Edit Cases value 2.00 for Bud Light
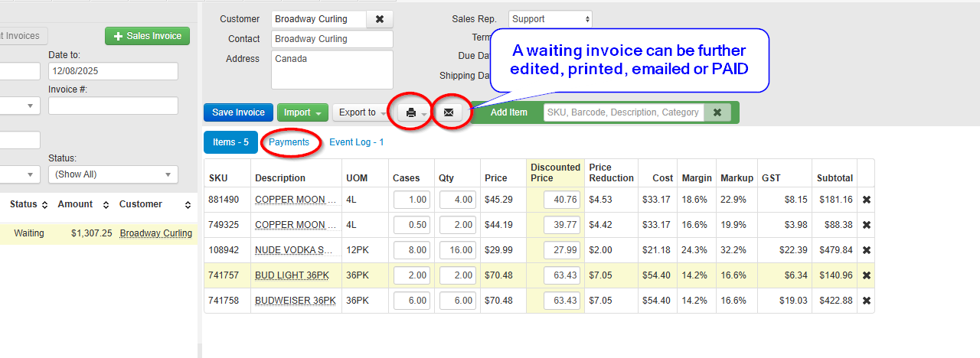980x358 pixels. 412,275
